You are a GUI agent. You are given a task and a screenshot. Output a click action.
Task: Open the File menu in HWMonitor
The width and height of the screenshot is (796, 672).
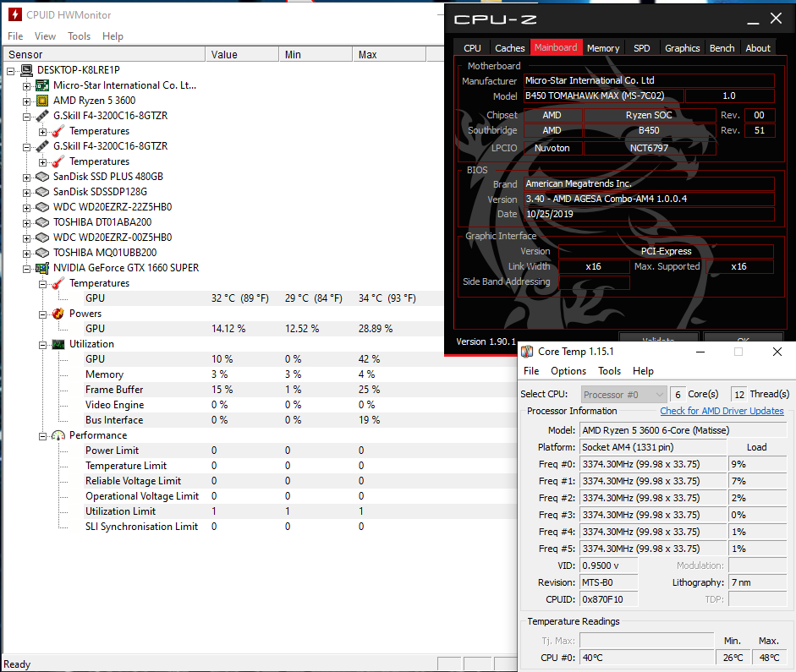[15, 36]
